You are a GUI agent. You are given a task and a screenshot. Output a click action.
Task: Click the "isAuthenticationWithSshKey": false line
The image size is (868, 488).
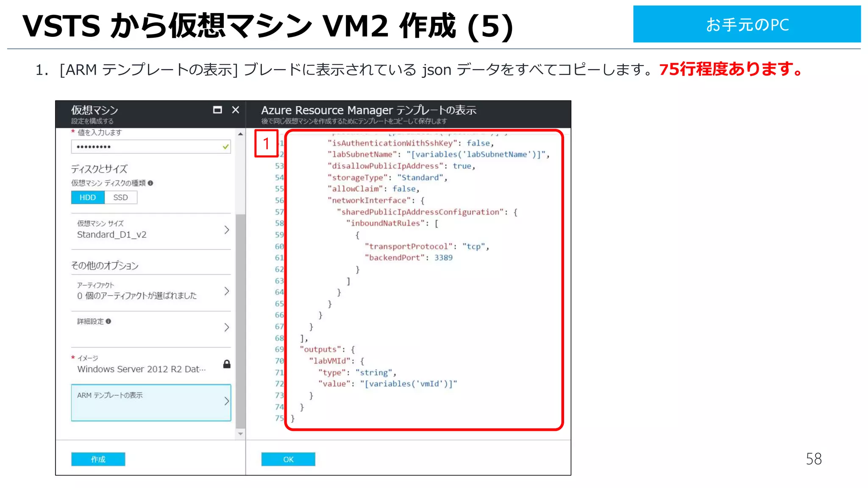tap(411, 143)
